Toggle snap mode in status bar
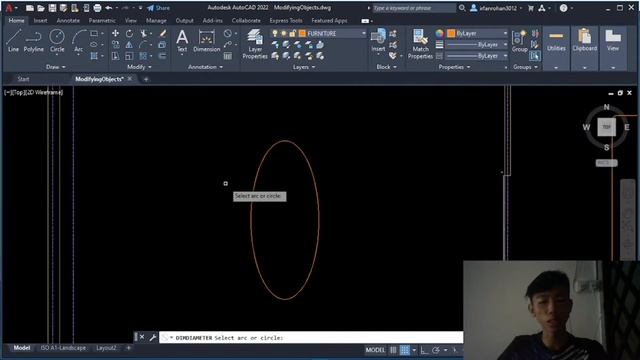 [405, 350]
